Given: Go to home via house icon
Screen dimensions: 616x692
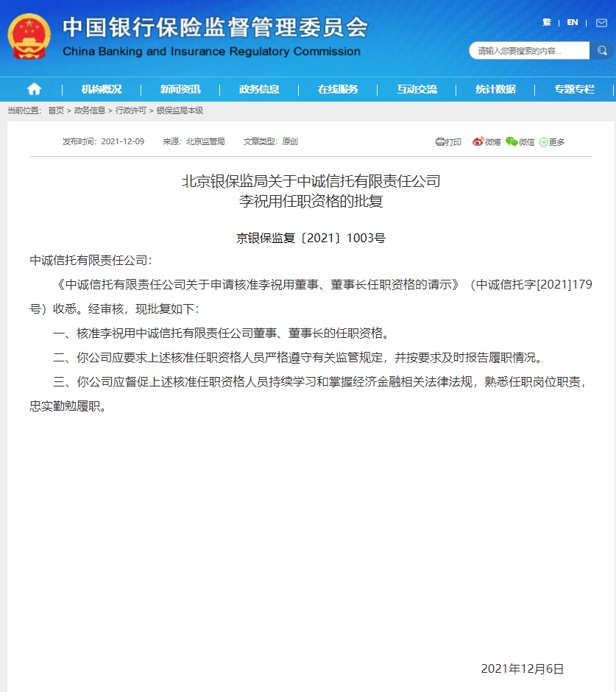Looking at the screenshot, I should 34,89.
